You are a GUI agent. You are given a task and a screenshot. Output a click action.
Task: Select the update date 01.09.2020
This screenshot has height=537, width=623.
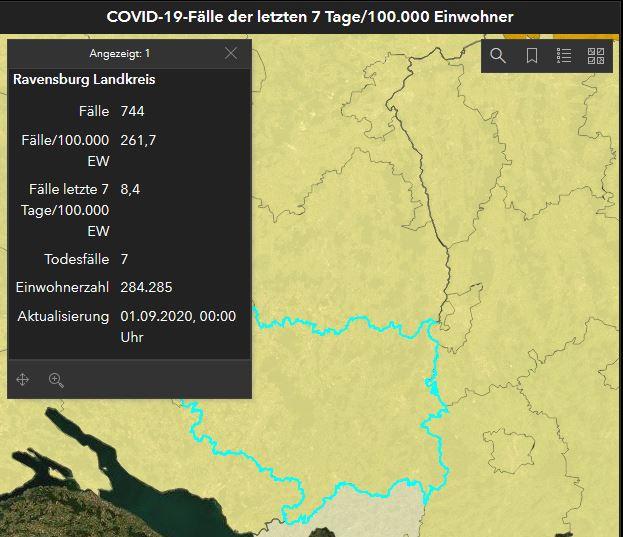(157, 316)
